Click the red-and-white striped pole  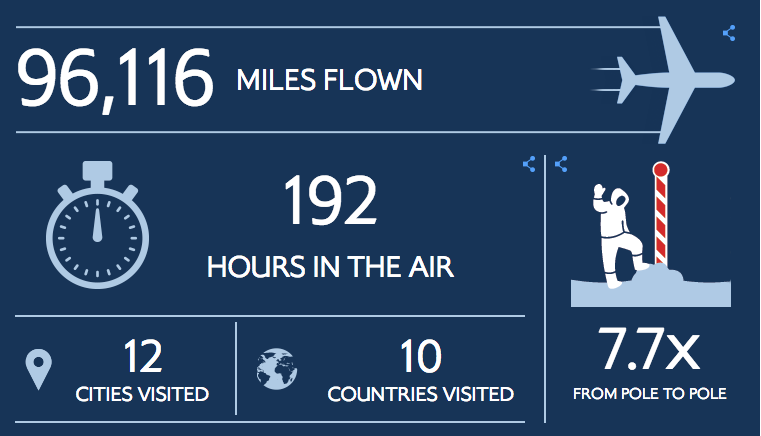[x=659, y=215]
